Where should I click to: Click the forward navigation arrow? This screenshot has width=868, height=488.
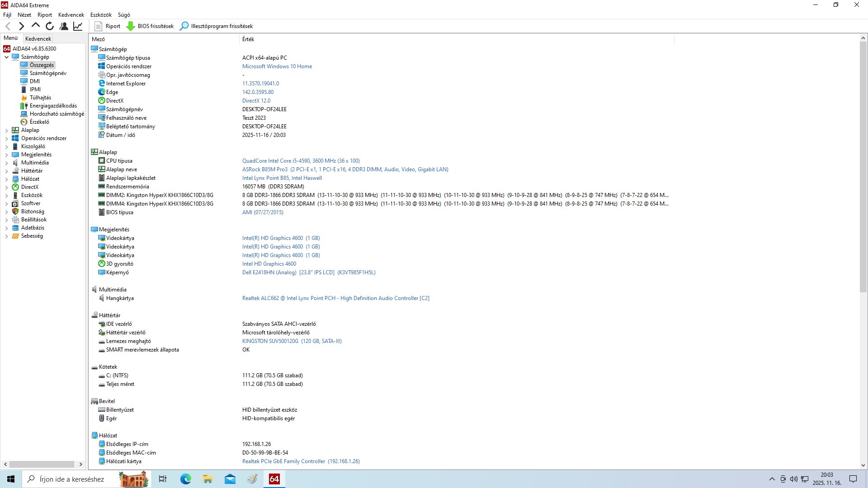point(21,26)
